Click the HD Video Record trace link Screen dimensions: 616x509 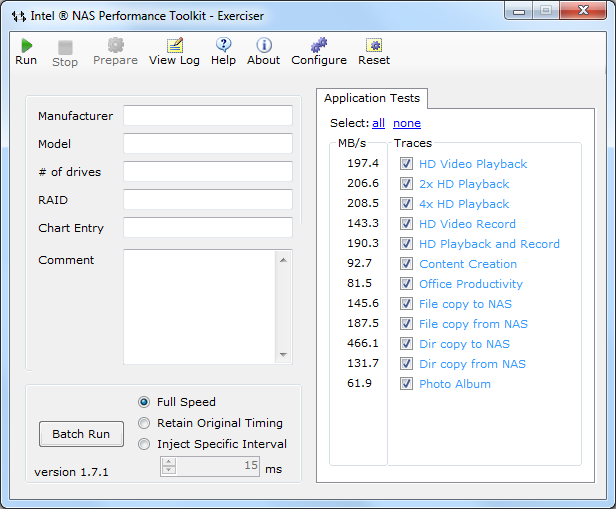pyautogui.click(x=468, y=224)
